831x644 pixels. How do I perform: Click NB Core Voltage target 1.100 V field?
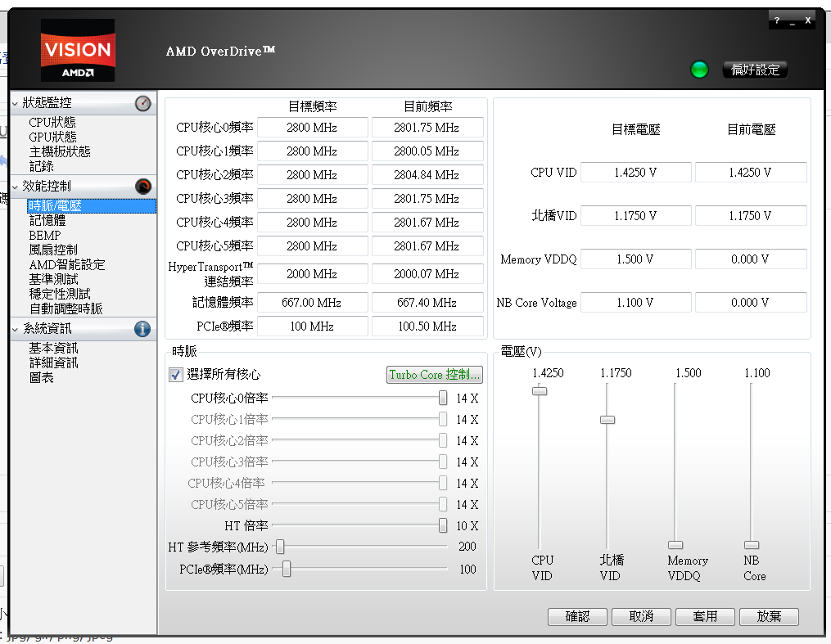pyautogui.click(x=636, y=303)
